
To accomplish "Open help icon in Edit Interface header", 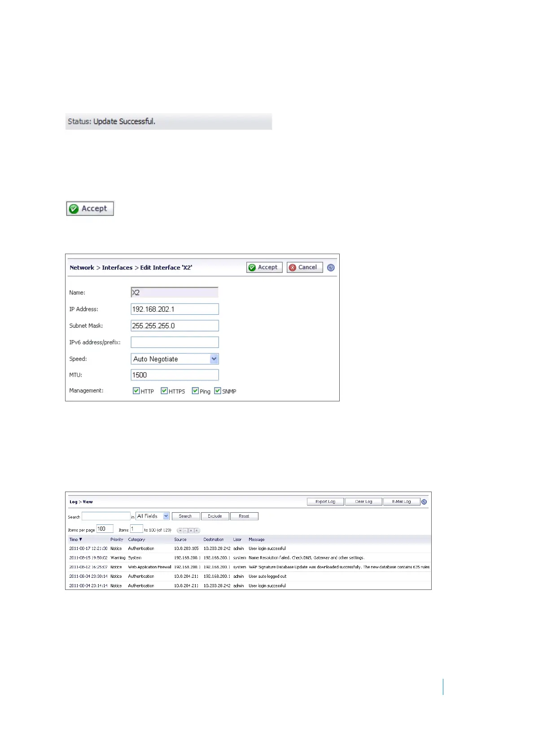I will click(331, 268).
